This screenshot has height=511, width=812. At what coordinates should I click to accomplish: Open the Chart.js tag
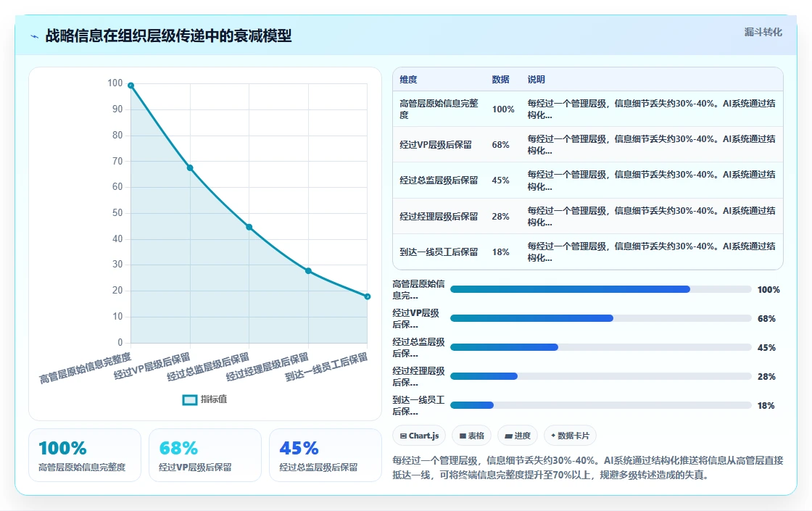tap(420, 436)
